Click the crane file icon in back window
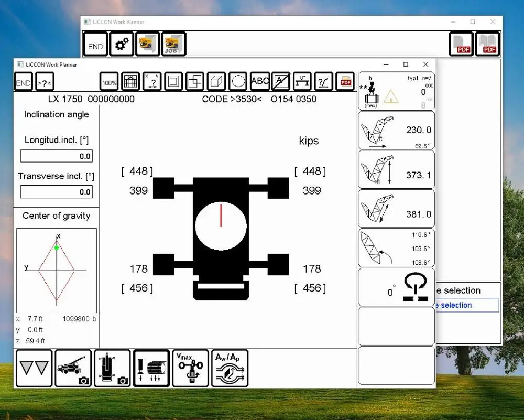Viewport: 524px width, 420px height. coord(148,44)
